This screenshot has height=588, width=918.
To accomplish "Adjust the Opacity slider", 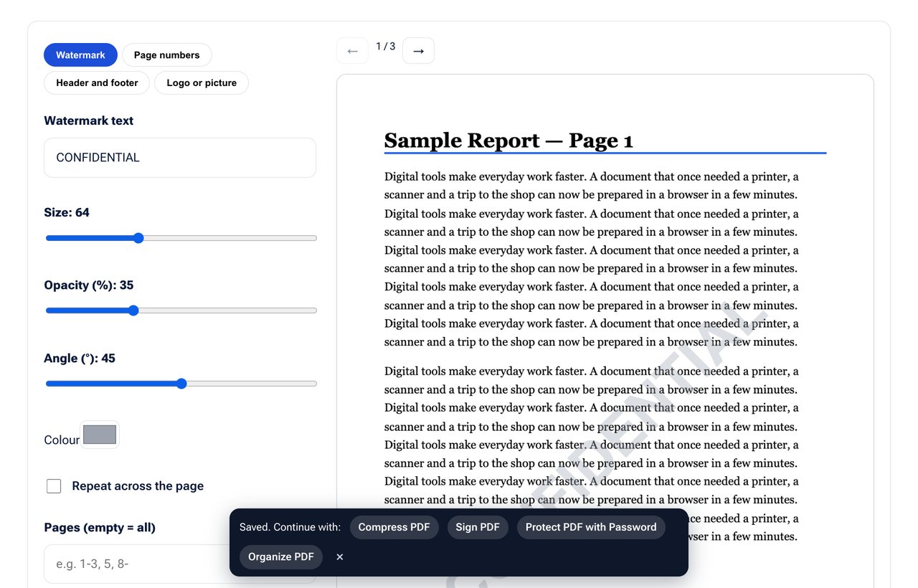I will click(x=181, y=310).
